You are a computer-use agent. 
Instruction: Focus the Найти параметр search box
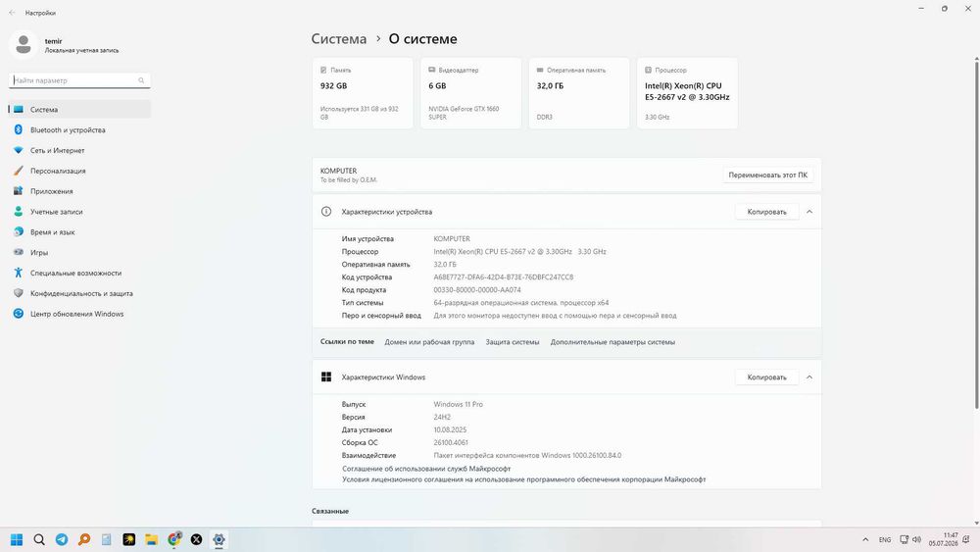[79, 80]
